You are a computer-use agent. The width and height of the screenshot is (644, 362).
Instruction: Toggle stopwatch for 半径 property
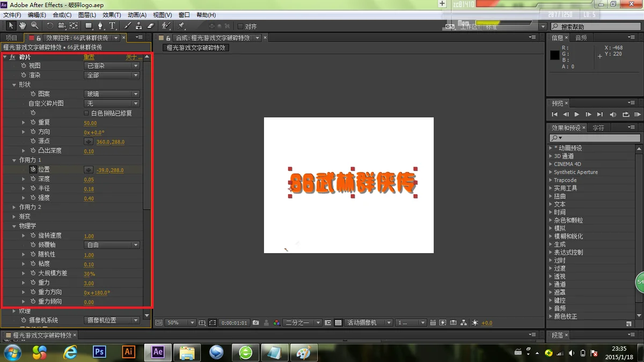[33, 188]
